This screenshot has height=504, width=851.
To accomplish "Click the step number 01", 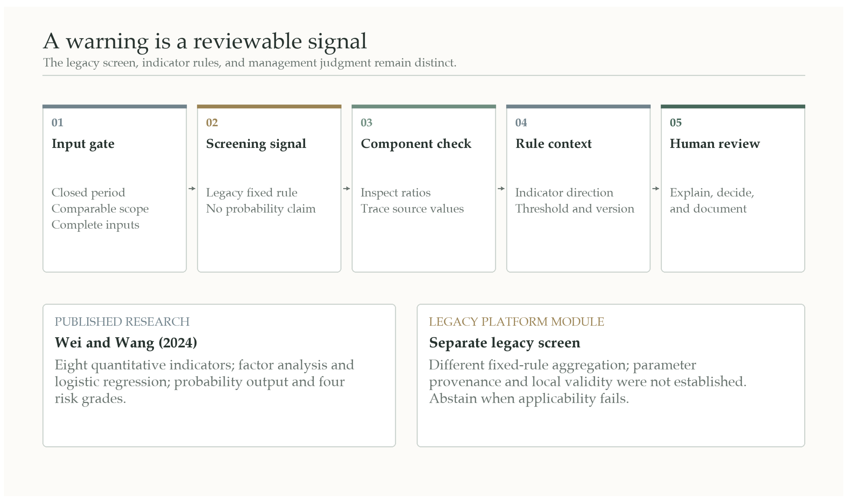I will pos(57,123).
